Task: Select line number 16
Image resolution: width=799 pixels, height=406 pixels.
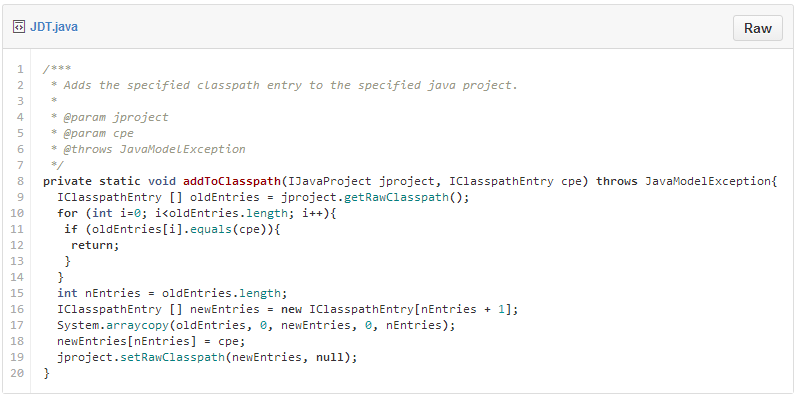Action: [19, 309]
